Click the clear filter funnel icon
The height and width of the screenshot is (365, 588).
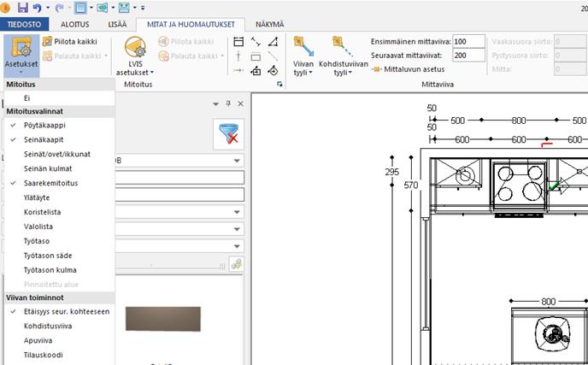228,134
